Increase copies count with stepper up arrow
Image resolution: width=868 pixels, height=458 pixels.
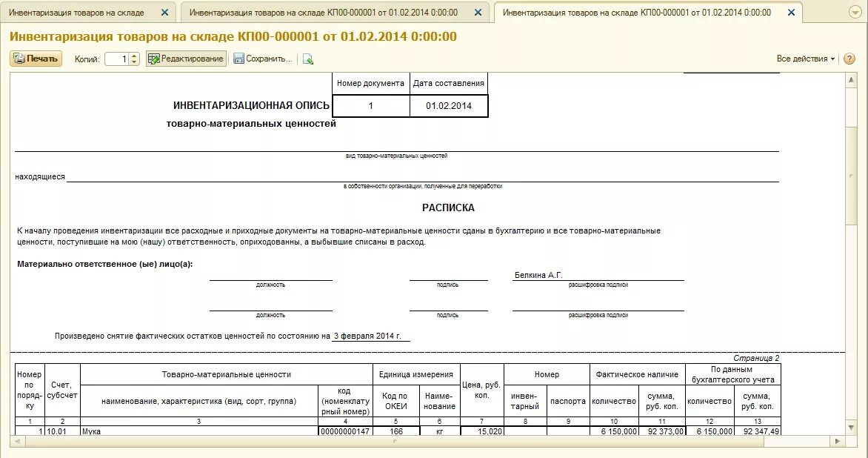coord(135,56)
